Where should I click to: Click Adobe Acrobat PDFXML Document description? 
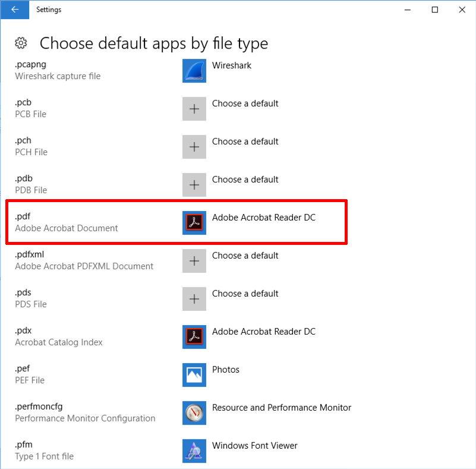coord(84,266)
